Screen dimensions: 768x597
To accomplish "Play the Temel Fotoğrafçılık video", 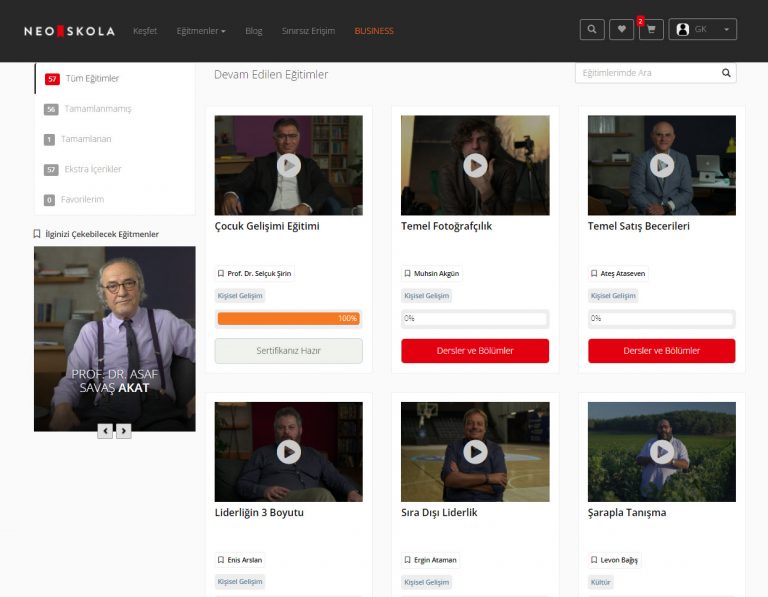I will pyautogui.click(x=475, y=165).
